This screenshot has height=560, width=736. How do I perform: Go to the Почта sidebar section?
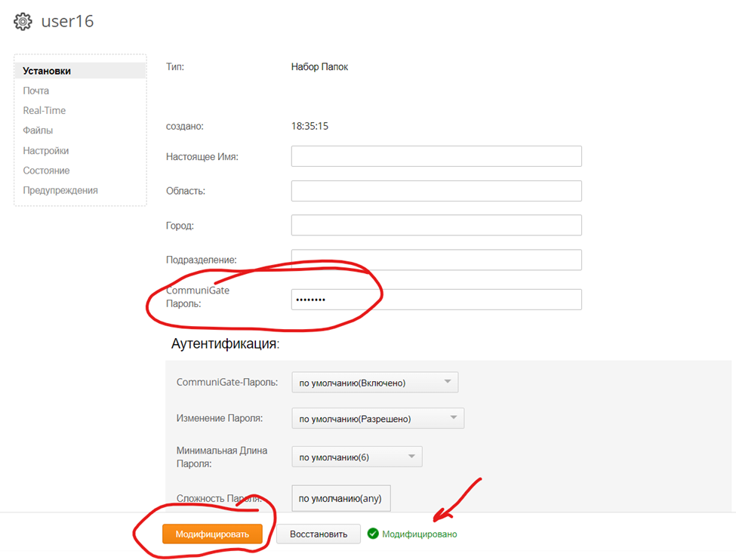35,91
